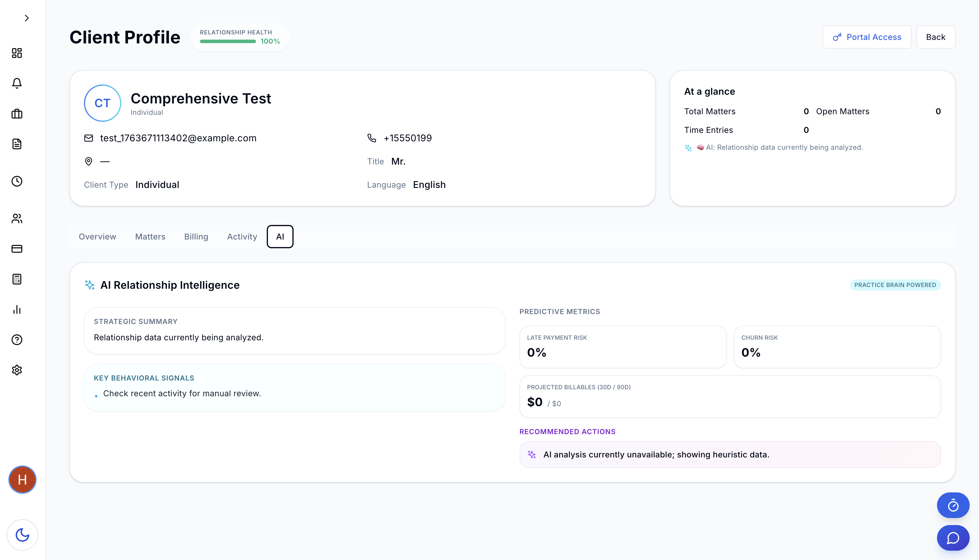Open the documents file icon in sidebar

pos(17,144)
